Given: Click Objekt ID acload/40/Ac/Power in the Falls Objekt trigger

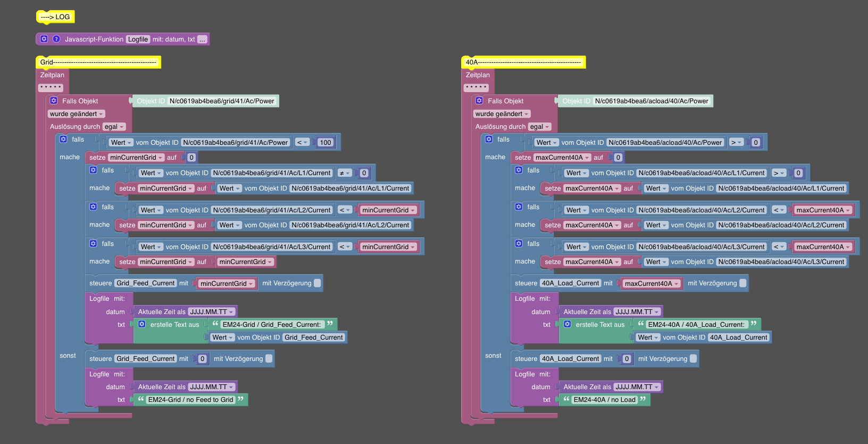Looking at the screenshot, I should [x=652, y=101].
